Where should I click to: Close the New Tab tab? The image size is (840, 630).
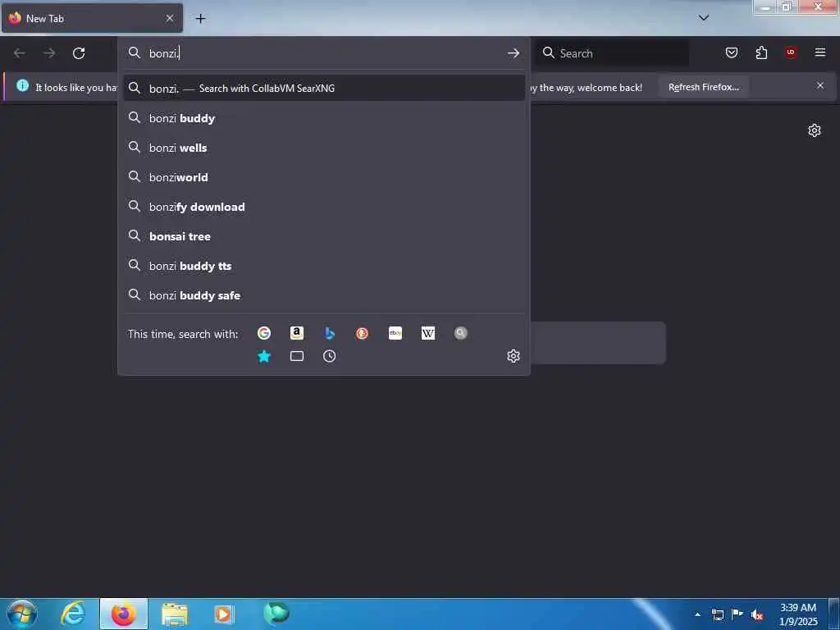pos(170,18)
